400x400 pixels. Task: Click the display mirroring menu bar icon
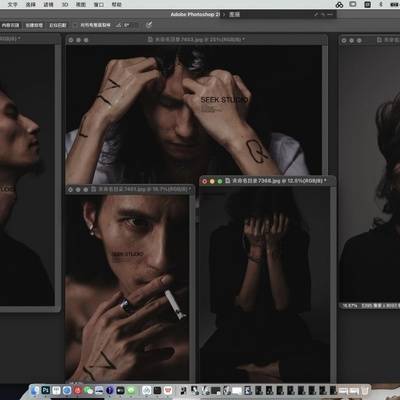pyautogui.click(x=353, y=4)
